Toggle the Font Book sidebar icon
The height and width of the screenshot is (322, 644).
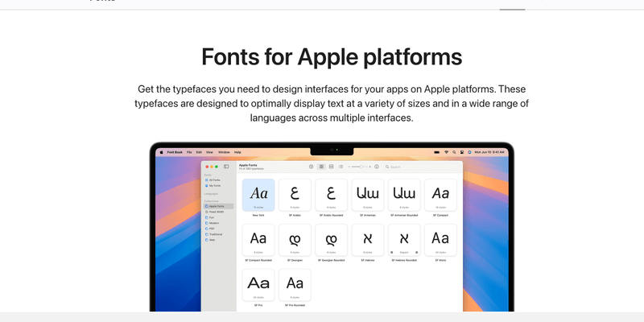point(226,167)
